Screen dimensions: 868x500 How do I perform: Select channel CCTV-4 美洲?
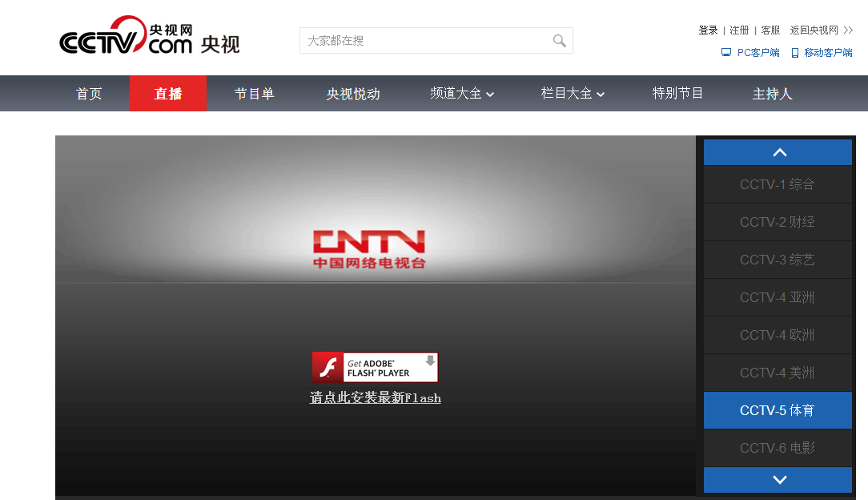tap(778, 373)
